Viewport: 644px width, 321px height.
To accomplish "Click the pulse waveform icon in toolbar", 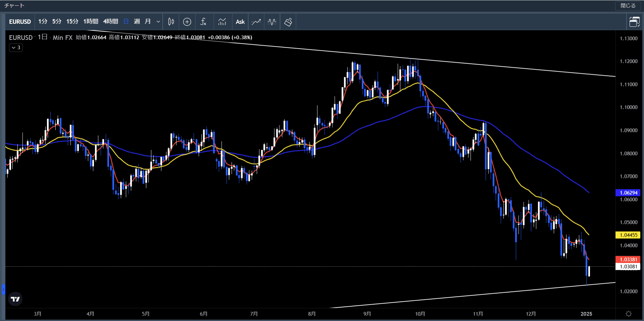I will pyautogui.click(x=272, y=22).
